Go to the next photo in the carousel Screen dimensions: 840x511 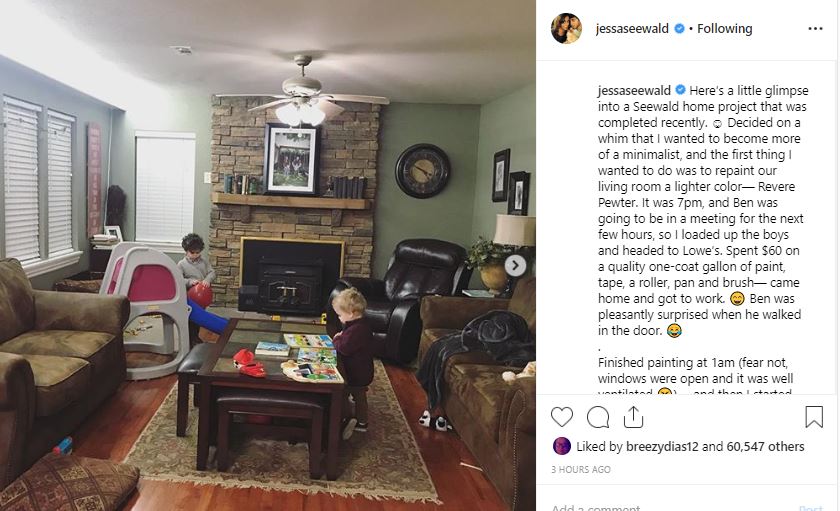tap(515, 265)
